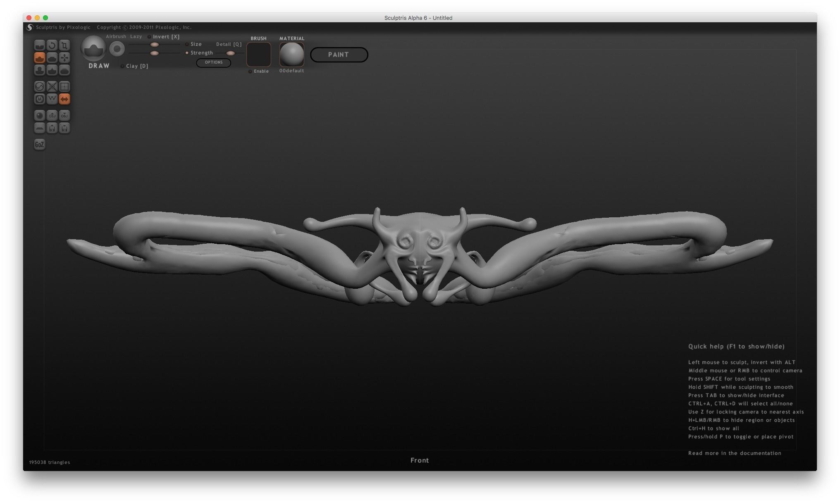Click the Quick help heading
The height and width of the screenshot is (504, 840).
[736, 347]
